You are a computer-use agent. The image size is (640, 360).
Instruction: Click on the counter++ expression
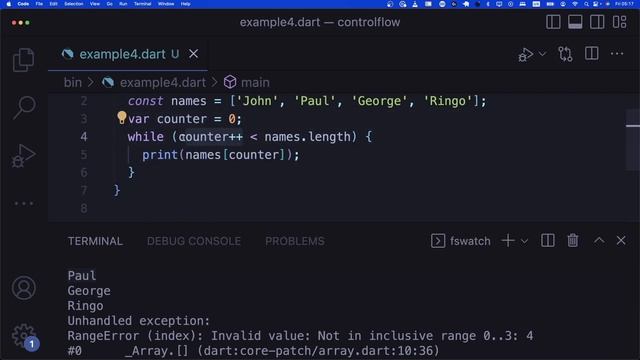click(x=211, y=137)
